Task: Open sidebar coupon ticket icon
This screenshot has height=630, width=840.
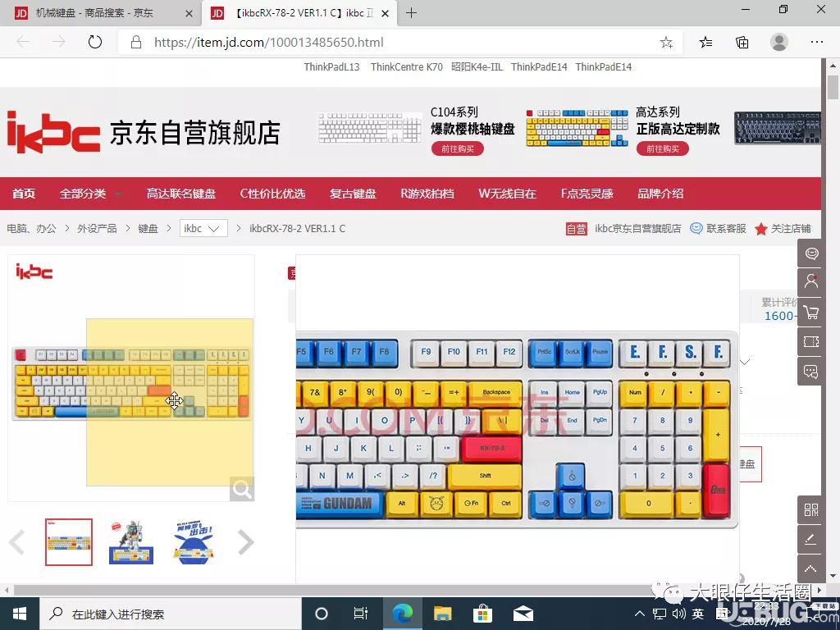Action: [x=811, y=342]
